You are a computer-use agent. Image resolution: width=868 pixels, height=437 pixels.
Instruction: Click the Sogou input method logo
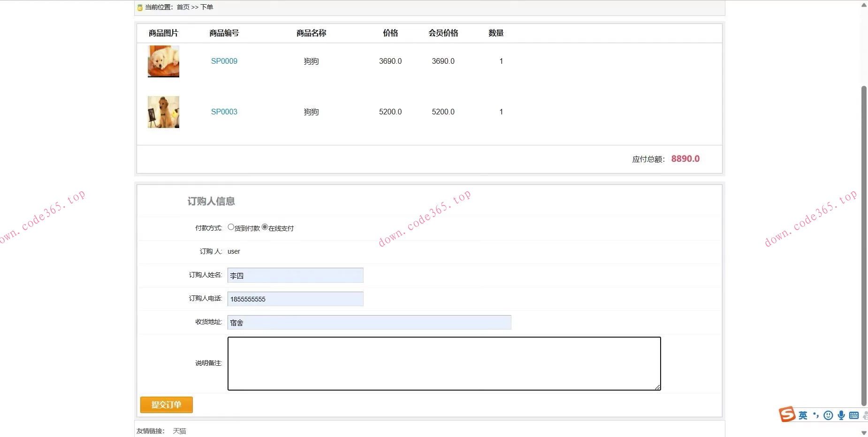[x=787, y=414]
